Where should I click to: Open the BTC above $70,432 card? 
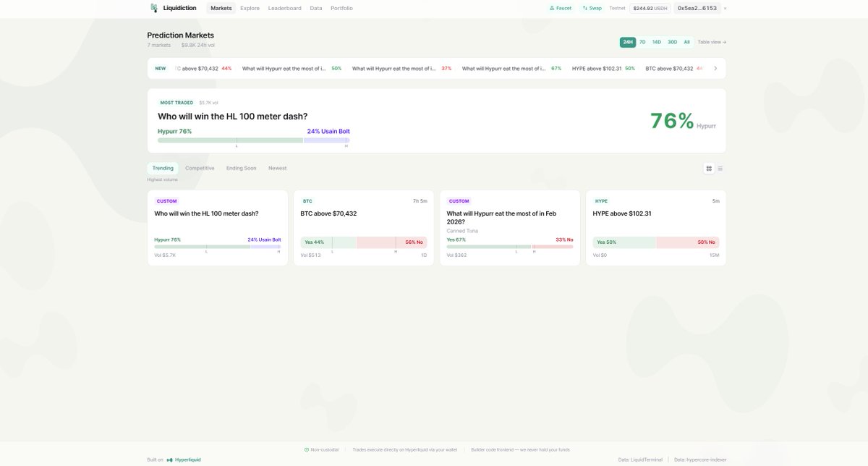point(364,228)
